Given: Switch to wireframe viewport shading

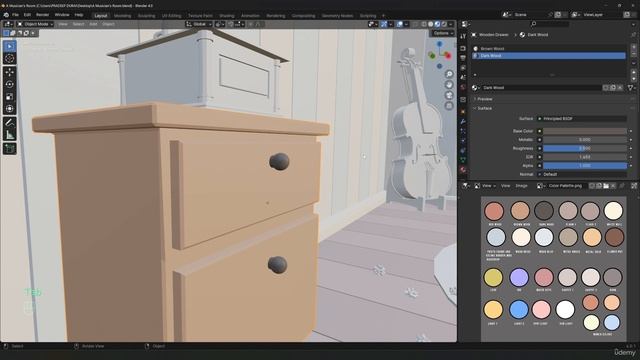Looking at the screenshot, I should click(424, 24).
